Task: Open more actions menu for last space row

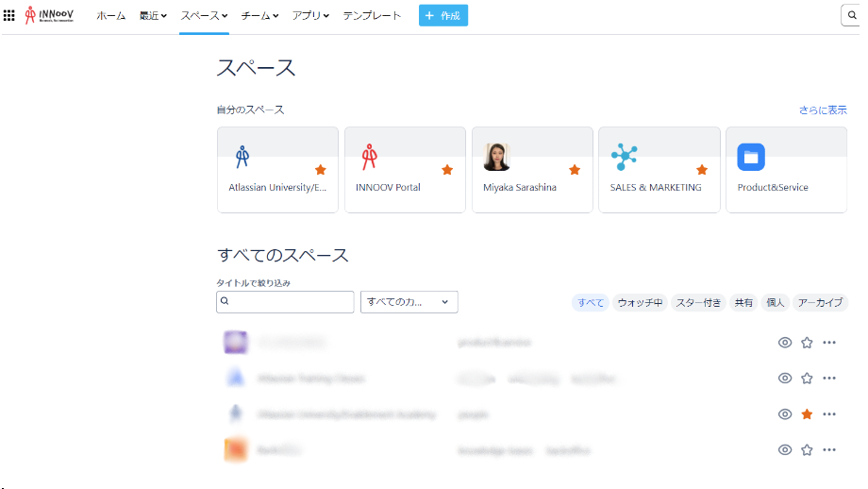Action: coord(829,450)
